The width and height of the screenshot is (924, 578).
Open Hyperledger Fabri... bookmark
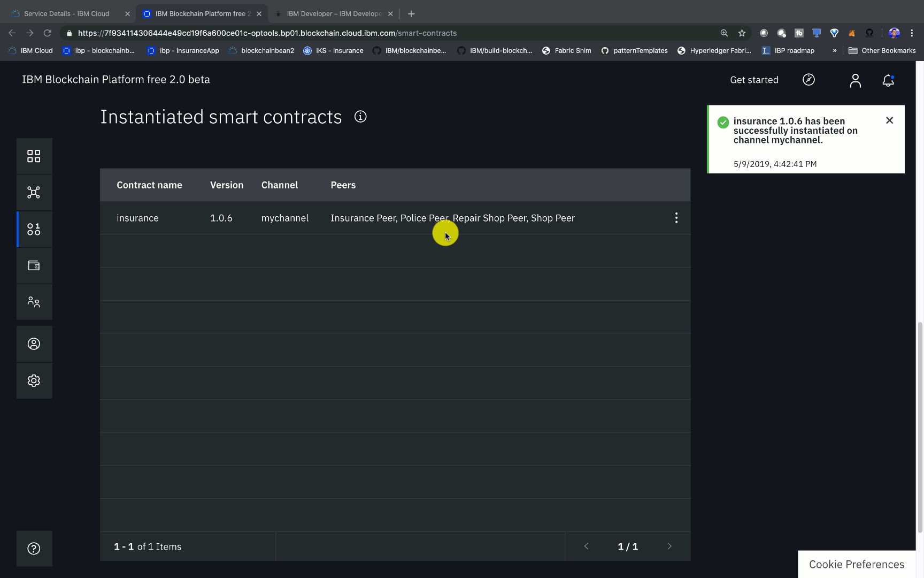pyautogui.click(x=714, y=51)
